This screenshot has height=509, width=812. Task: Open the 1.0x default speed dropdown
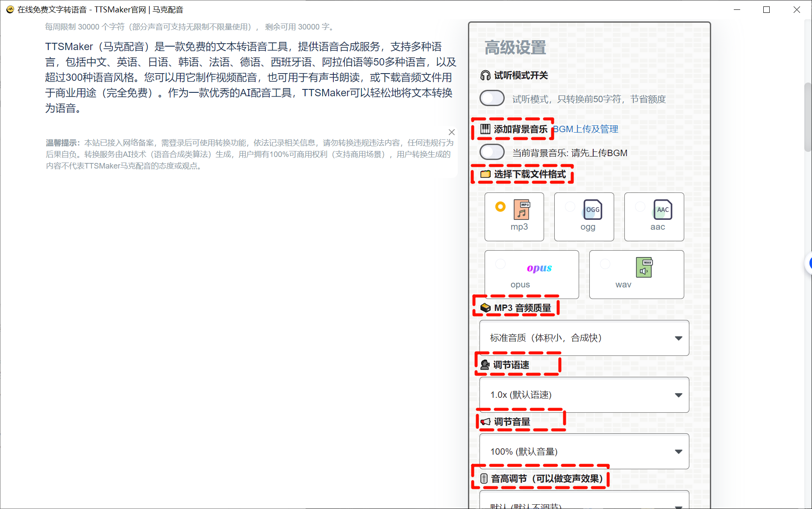click(x=584, y=395)
